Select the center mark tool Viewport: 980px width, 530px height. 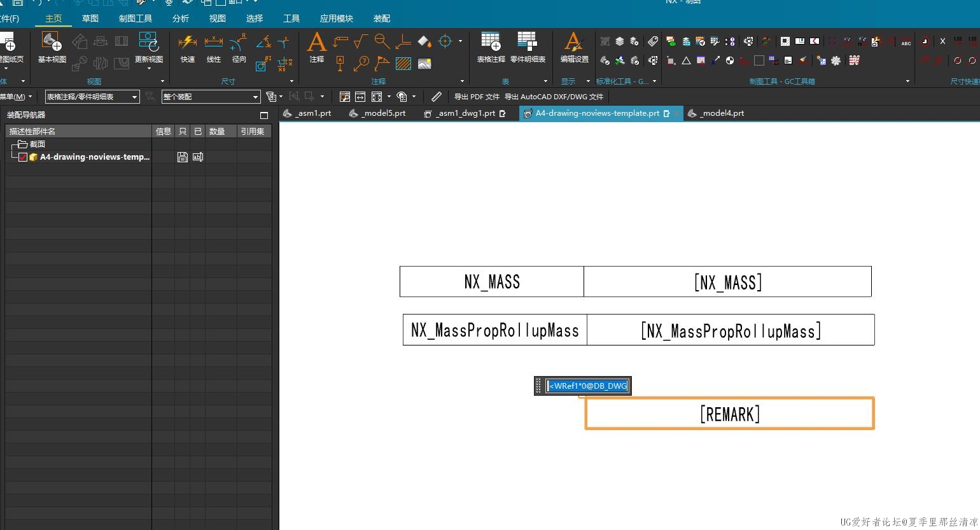(445, 41)
